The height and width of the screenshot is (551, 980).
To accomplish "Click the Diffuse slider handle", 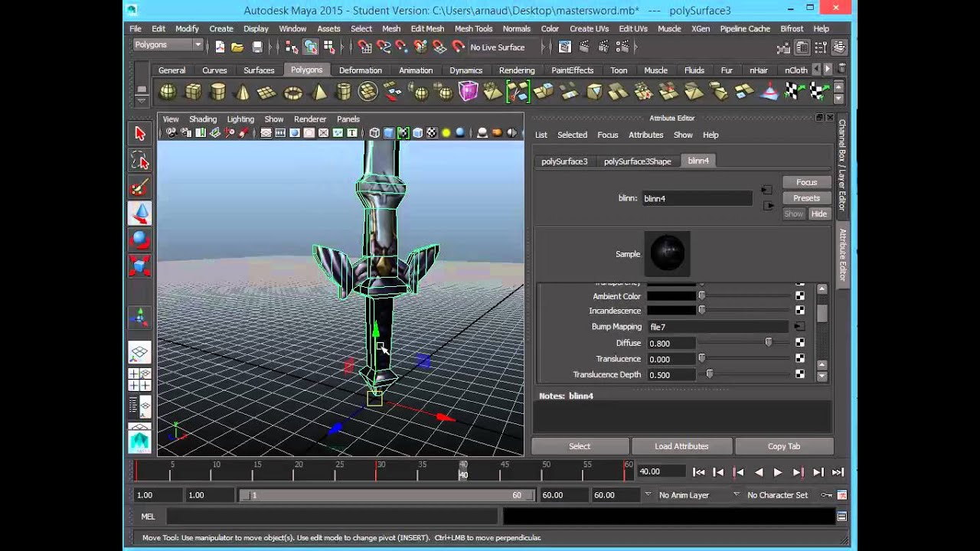I will pyautogui.click(x=768, y=343).
